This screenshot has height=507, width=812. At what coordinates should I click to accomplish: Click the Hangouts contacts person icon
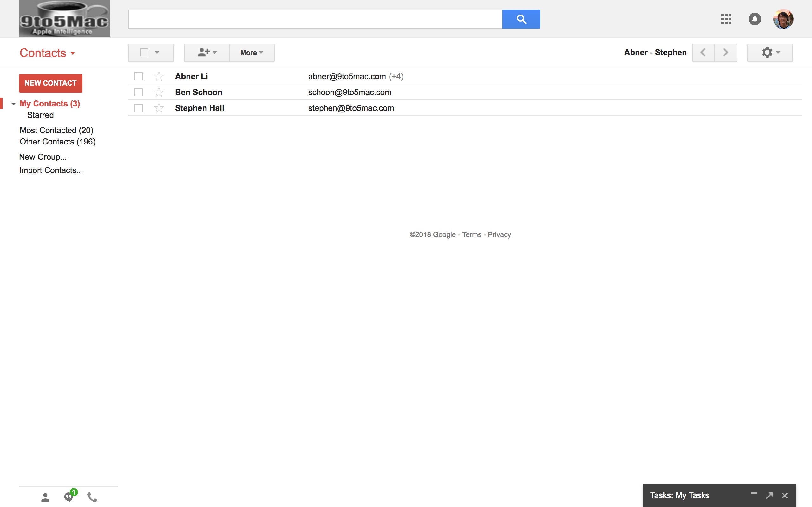pos(45,497)
